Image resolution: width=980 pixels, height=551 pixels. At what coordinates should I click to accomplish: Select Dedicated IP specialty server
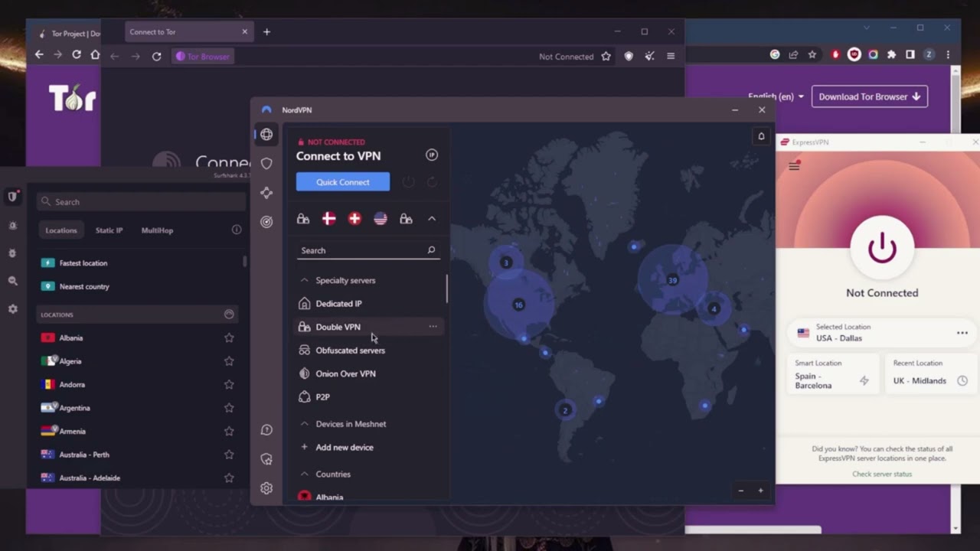click(x=338, y=304)
